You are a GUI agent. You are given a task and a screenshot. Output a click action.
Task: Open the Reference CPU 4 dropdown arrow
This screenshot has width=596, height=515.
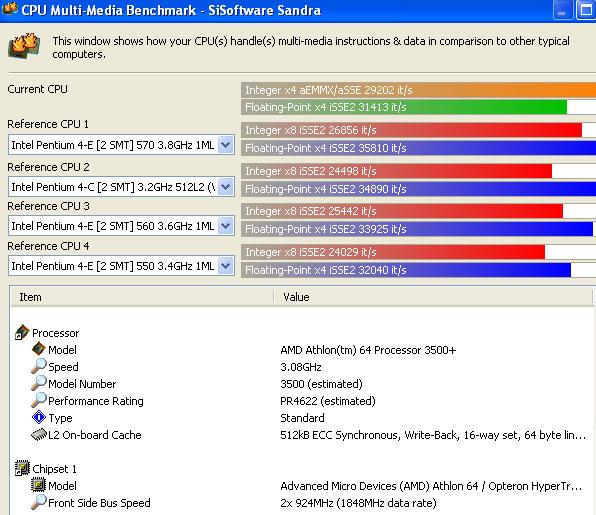226,265
